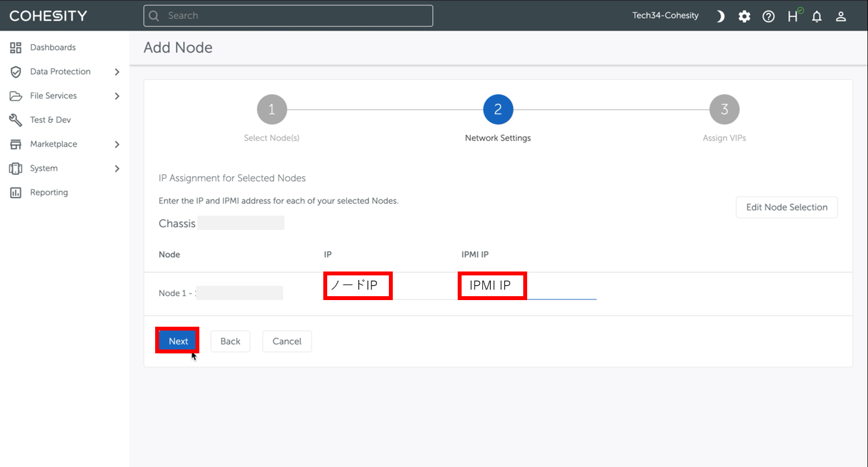Click the search magnifier icon
This screenshot has height=467, width=868.
(x=154, y=16)
